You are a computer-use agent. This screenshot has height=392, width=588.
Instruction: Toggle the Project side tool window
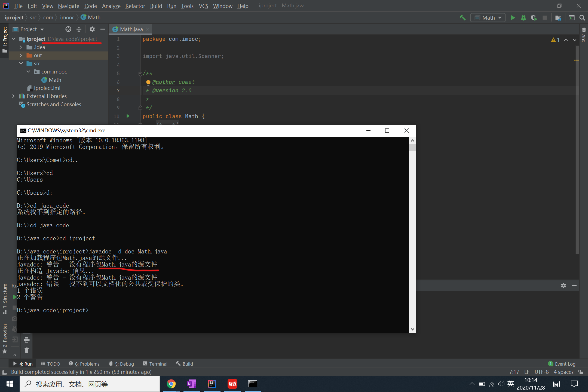pyautogui.click(x=5, y=40)
